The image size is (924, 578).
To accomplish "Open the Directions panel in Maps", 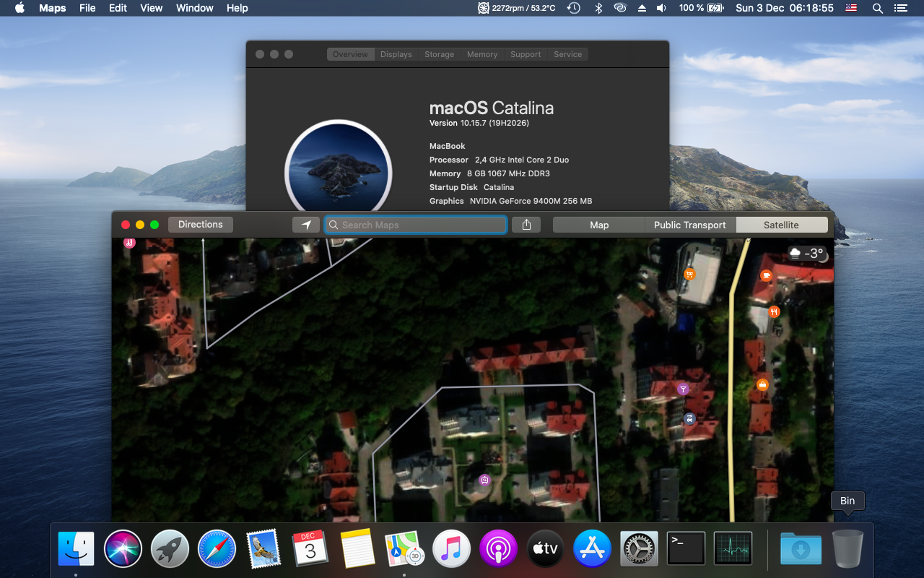I will [x=201, y=225].
